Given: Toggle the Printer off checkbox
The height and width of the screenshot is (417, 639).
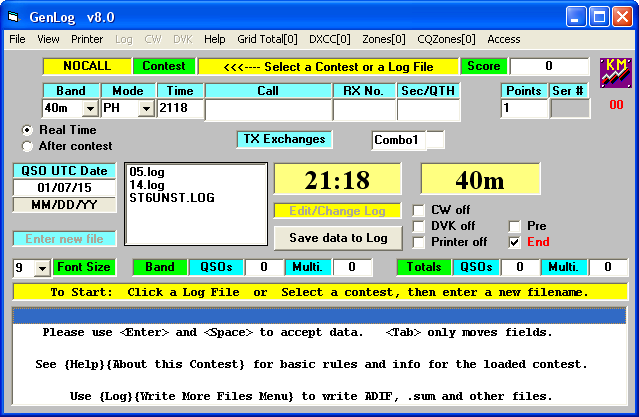Looking at the screenshot, I should [419, 242].
